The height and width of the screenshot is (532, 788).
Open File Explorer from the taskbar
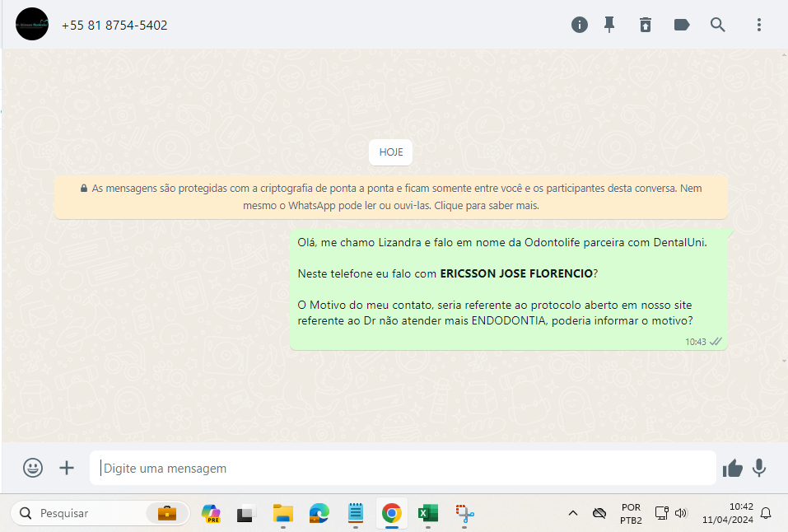[283, 513]
